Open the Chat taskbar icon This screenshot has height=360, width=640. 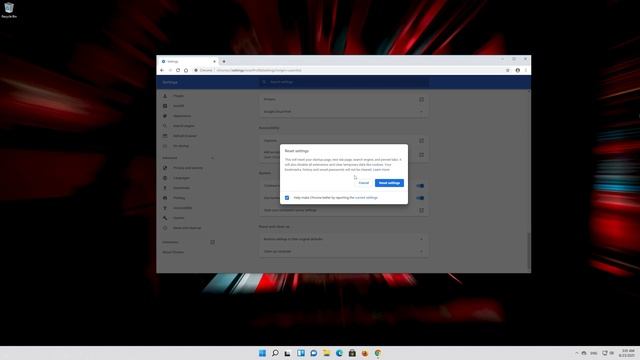(x=313, y=353)
